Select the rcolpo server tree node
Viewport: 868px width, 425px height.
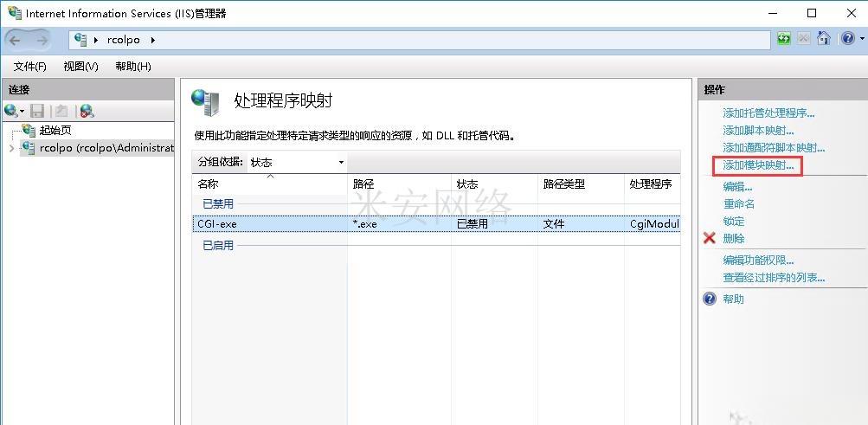106,148
